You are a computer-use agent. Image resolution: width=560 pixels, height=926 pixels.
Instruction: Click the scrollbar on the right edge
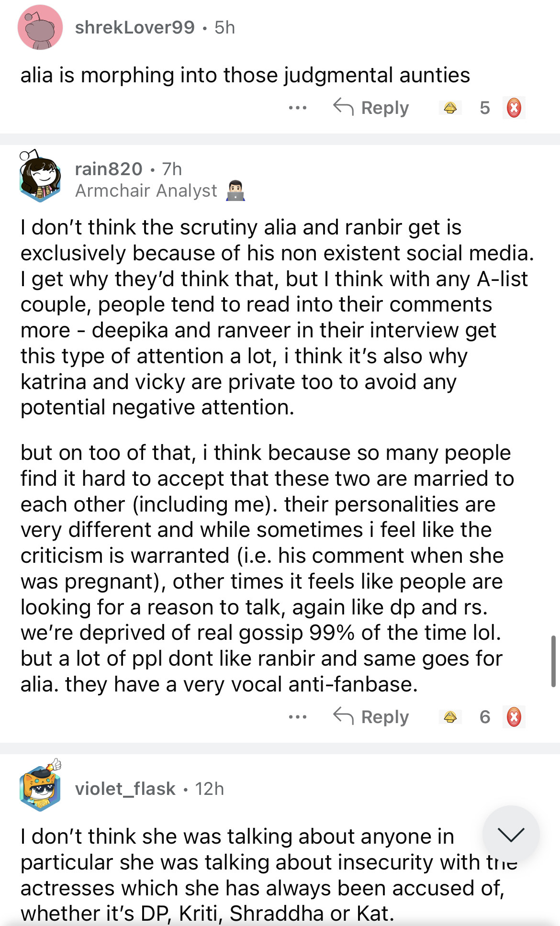coord(553,661)
